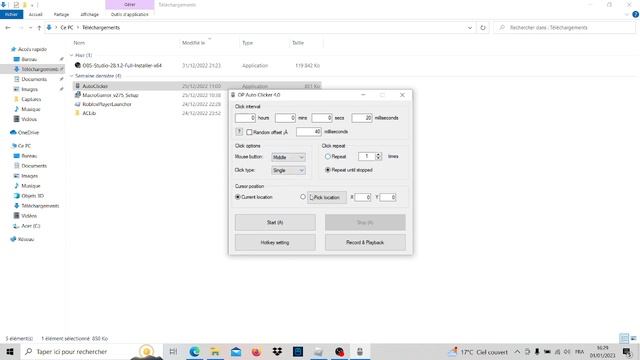Click the question mark help button beside Random offset
640x360 pixels.
pyautogui.click(x=239, y=132)
